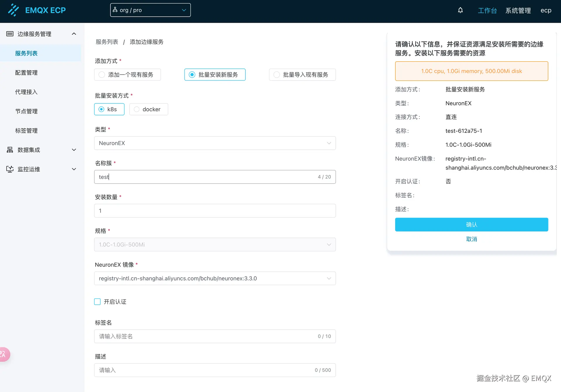Open the org / pro workspace selector
Viewport: 561px width, 392px height.
(150, 10)
